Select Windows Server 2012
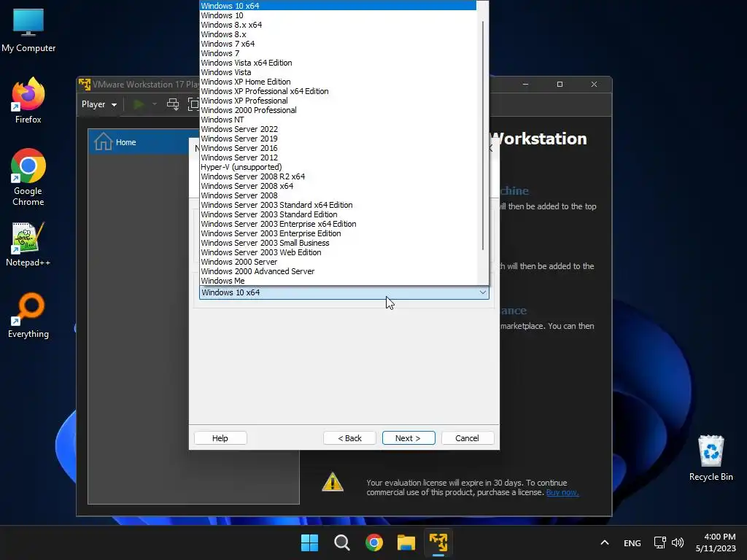Viewport: 747px width, 560px height. point(338,157)
